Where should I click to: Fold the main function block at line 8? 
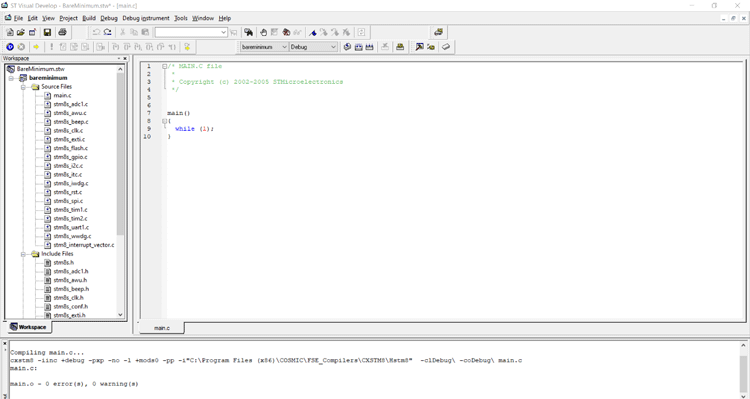click(x=165, y=122)
